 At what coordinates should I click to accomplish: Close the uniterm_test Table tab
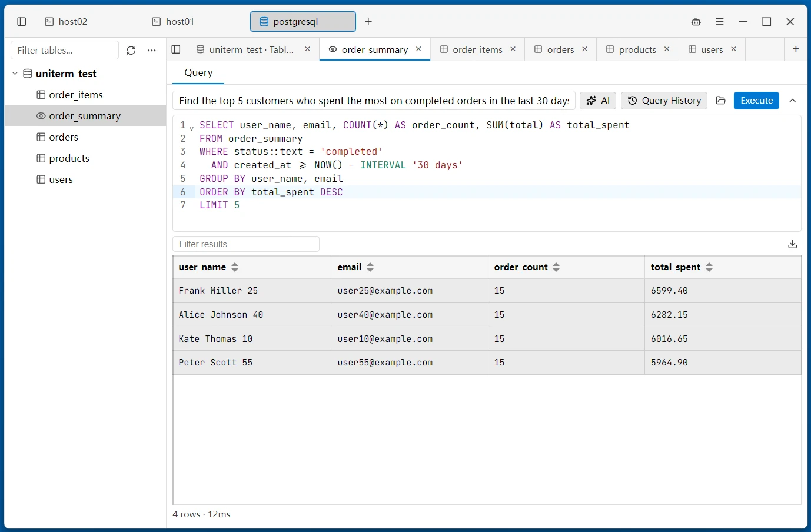(x=308, y=49)
